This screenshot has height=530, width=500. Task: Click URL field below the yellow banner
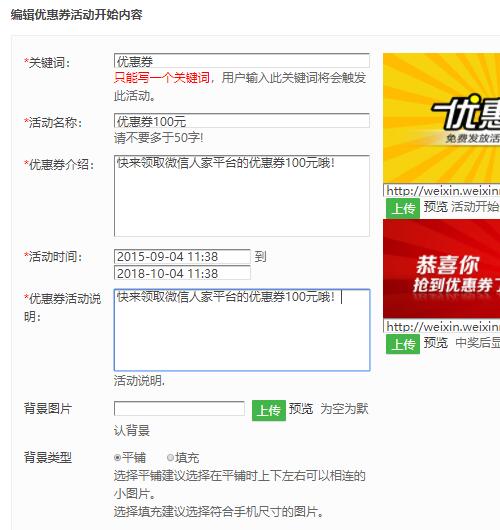(x=442, y=191)
